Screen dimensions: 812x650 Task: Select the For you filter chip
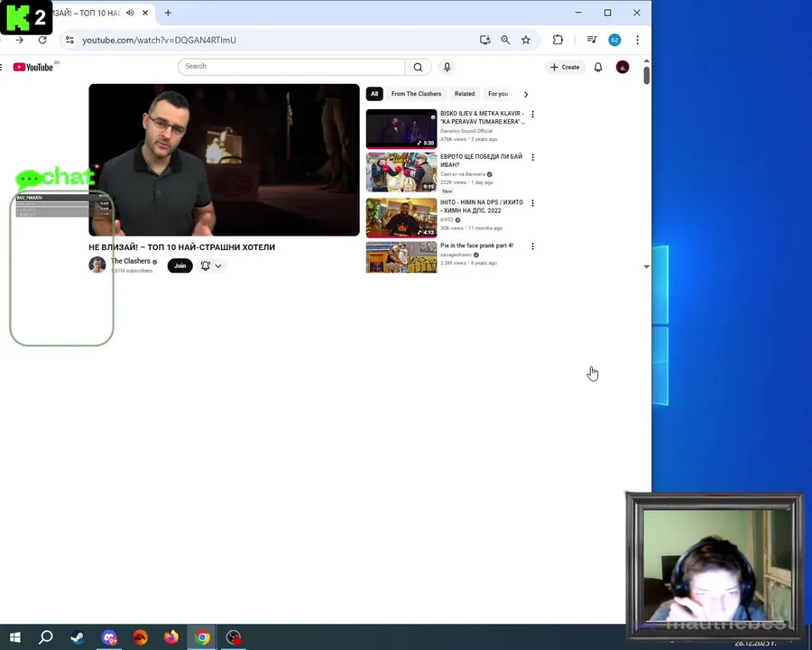pyautogui.click(x=498, y=94)
